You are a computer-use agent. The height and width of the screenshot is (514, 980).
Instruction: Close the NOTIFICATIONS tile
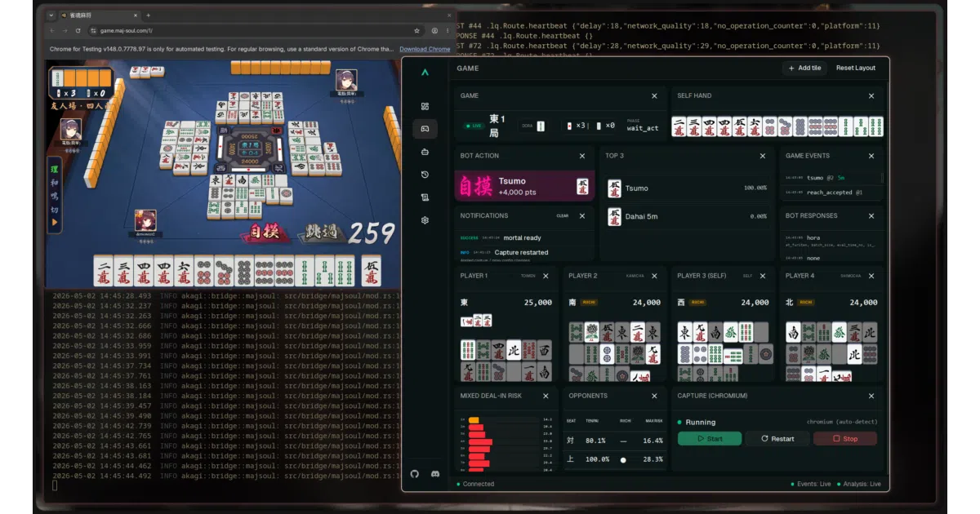pyautogui.click(x=582, y=216)
